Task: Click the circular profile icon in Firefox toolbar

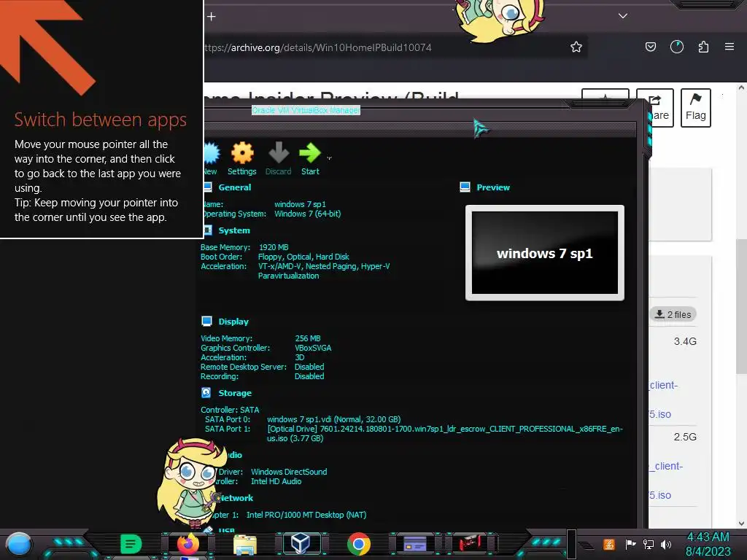Action: coord(677,47)
